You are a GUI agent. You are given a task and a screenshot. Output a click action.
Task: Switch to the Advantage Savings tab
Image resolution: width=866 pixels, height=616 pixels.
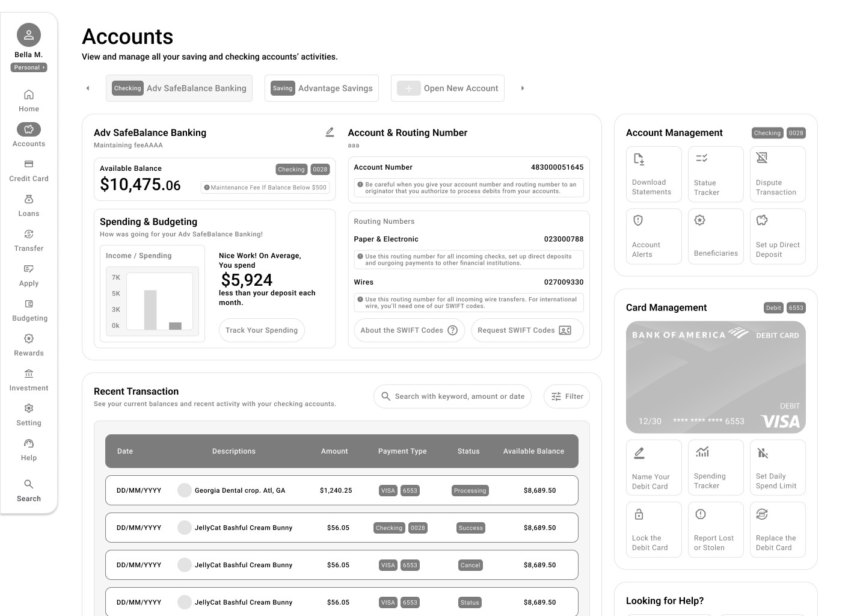(x=322, y=88)
